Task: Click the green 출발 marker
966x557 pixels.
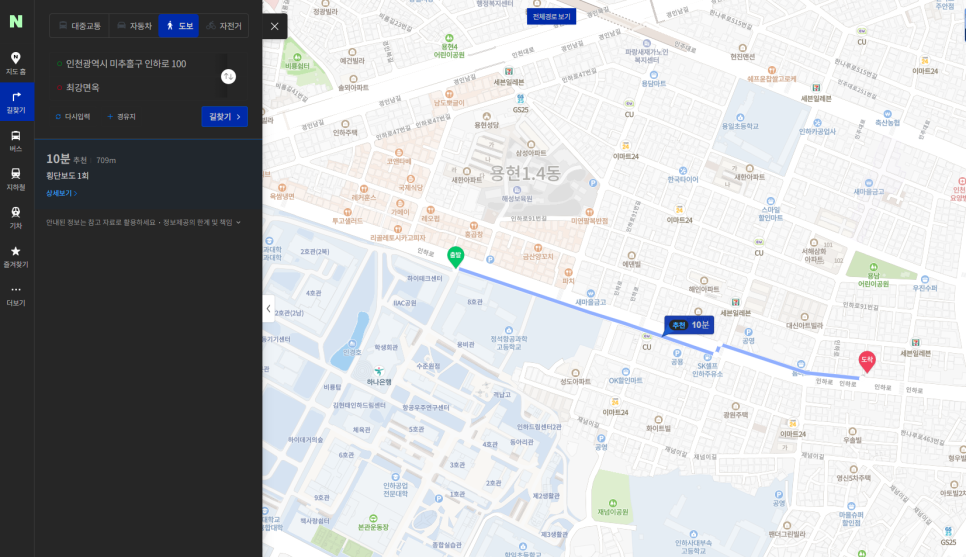Action: (x=455, y=256)
